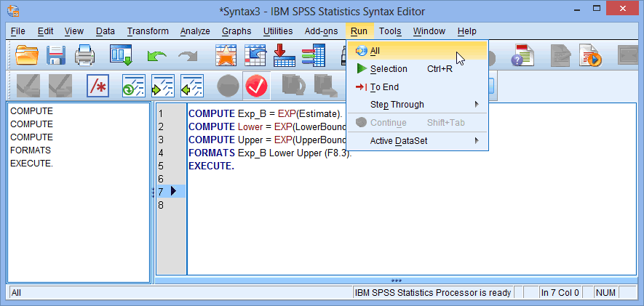Open the Window menu
This screenshot has width=644, height=306.
429,31
